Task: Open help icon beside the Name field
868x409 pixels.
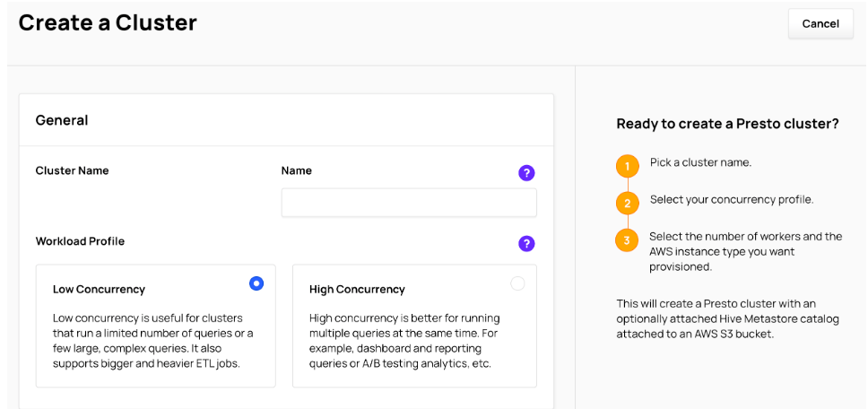Action: pos(526,172)
